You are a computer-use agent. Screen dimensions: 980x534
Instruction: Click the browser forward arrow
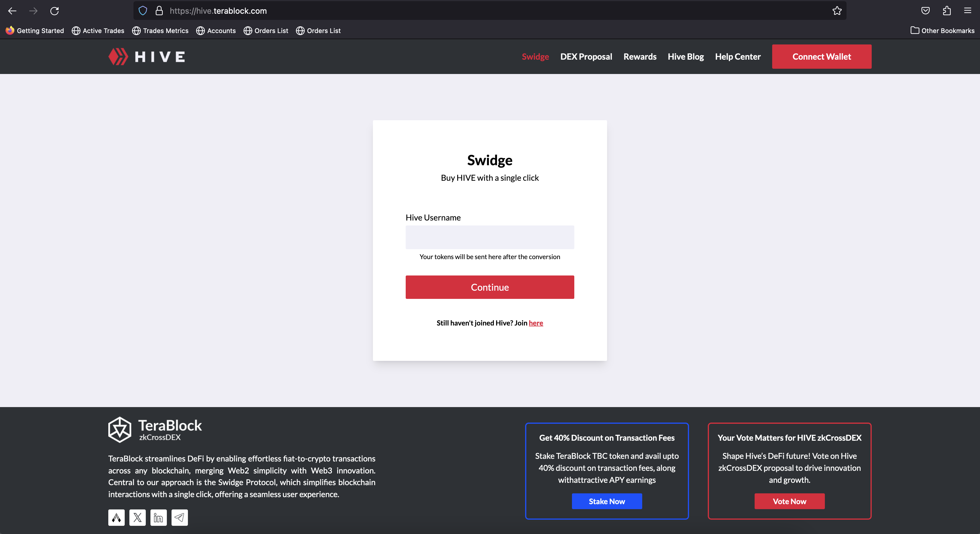coord(33,11)
